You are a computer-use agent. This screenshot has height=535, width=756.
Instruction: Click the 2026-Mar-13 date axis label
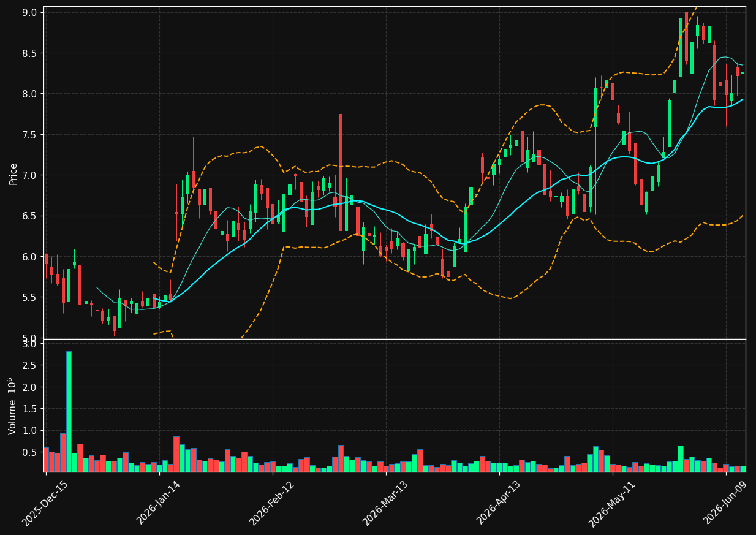[385, 503]
